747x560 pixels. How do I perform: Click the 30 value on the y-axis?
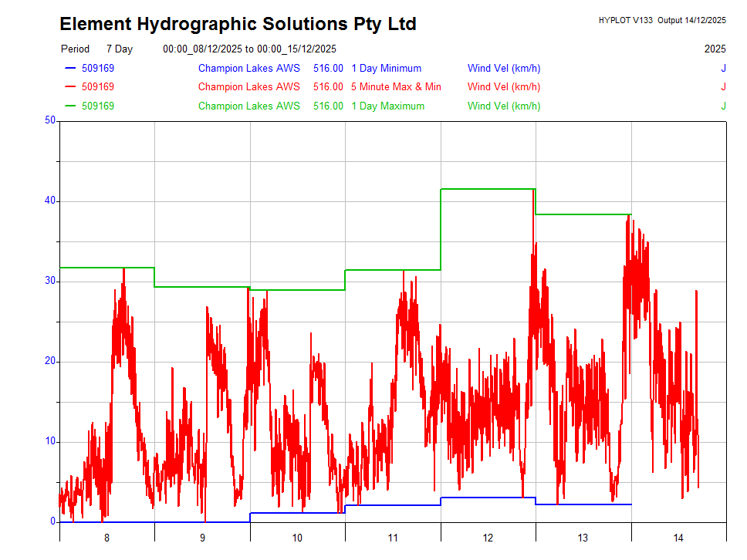[x=50, y=281]
